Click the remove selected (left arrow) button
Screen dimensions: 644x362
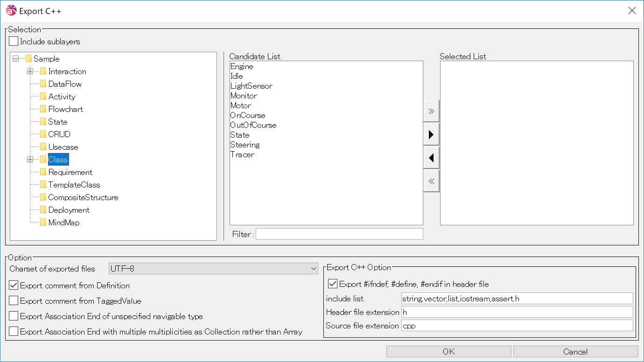pyautogui.click(x=431, y=158)
